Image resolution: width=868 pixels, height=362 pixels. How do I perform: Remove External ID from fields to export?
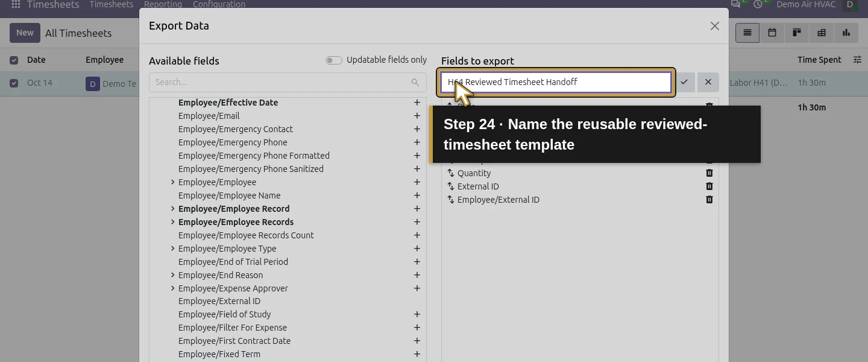click(709, 186)
